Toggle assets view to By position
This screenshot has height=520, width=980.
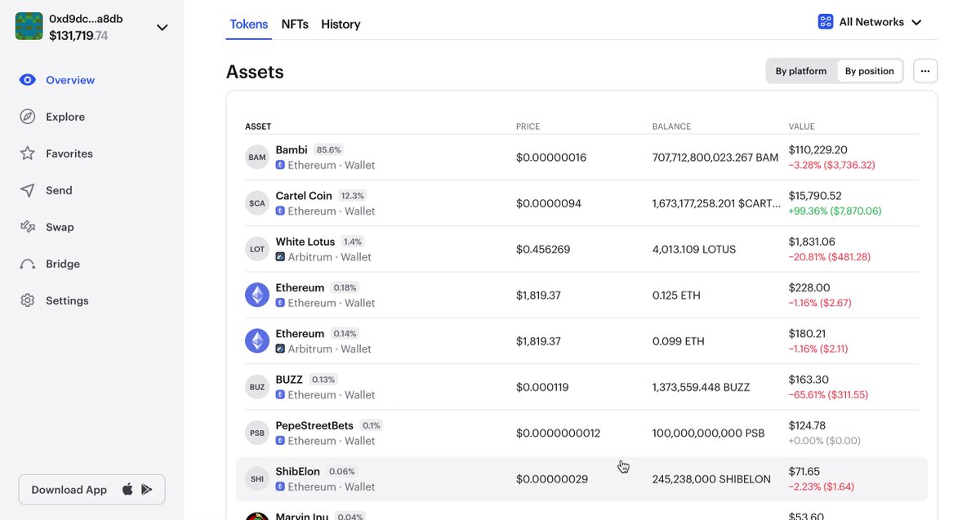coord(870,71)
